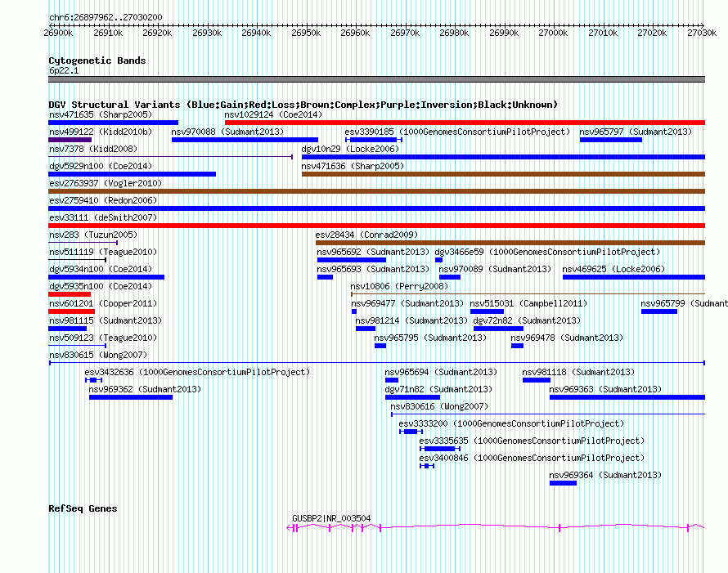Open nsv981115 (Sudmant2013) label
This screenshot has height=573, width=728.
106,320
